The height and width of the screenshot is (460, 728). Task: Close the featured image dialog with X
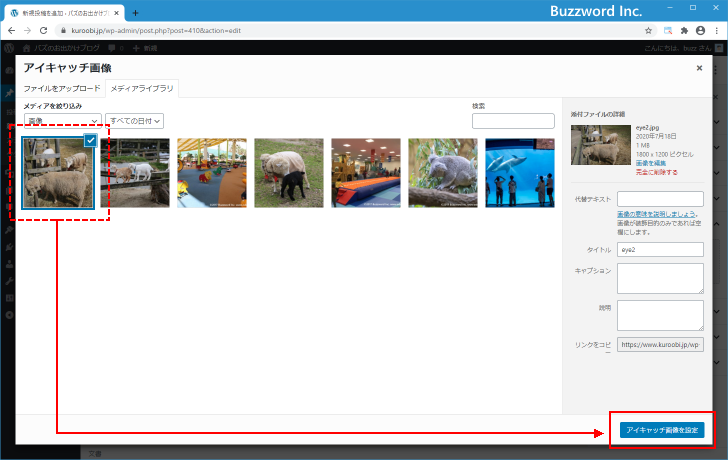(699, 68)
